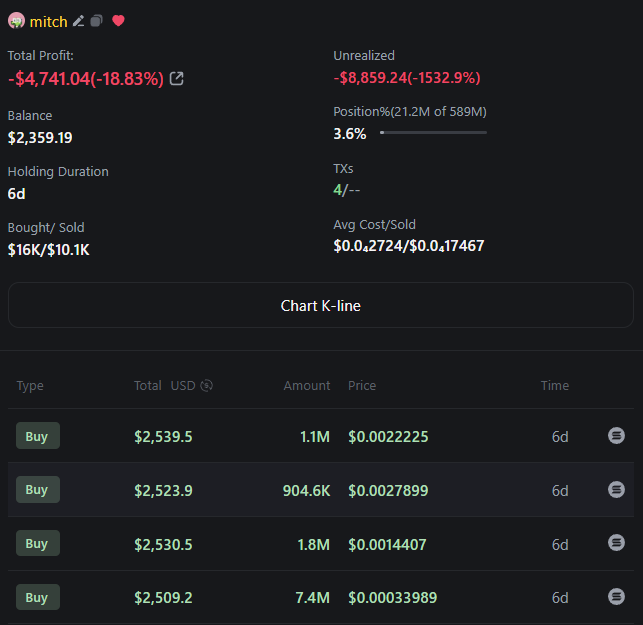Select the unrealized value -$8,859.24(-1532.9%)

point(407,78)
